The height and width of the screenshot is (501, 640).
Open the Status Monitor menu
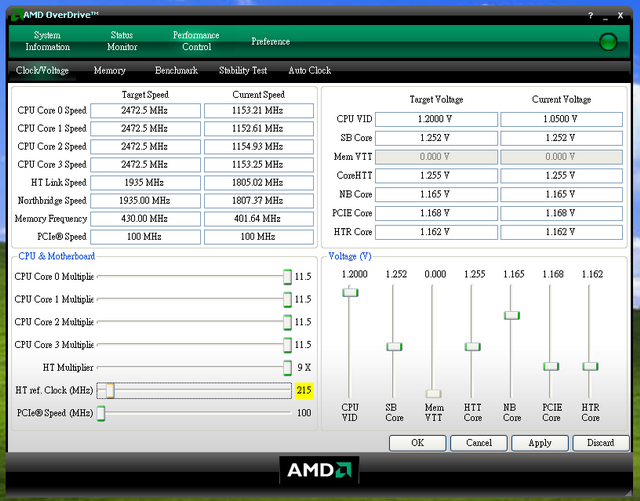click(x=122, y=41)
